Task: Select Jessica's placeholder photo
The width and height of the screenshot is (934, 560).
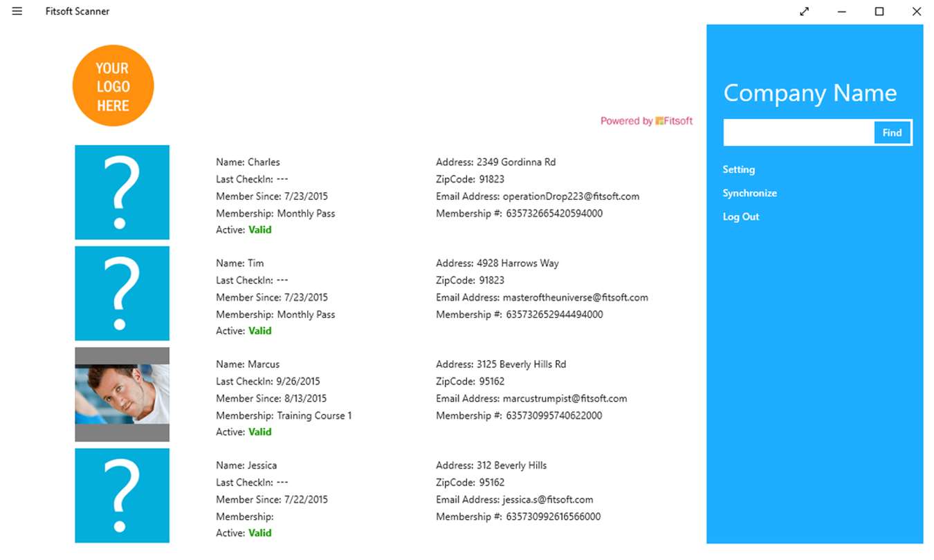Action: (122, 495)
